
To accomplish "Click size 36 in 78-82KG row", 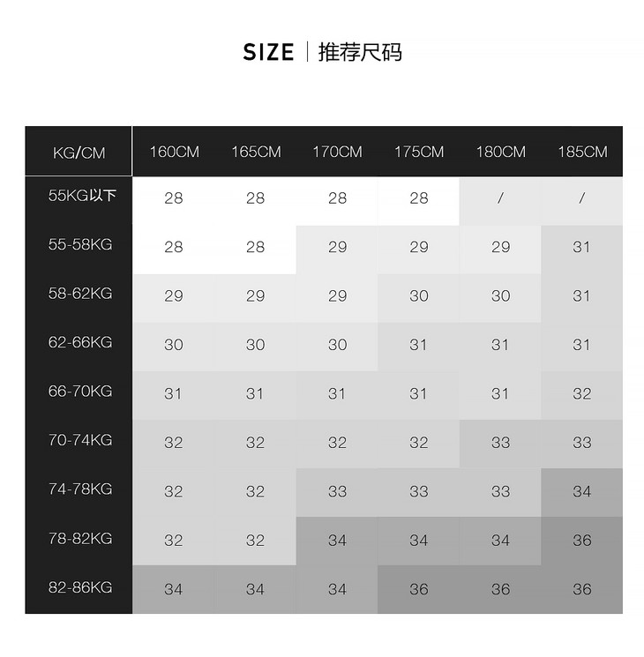I will (582, 541).
